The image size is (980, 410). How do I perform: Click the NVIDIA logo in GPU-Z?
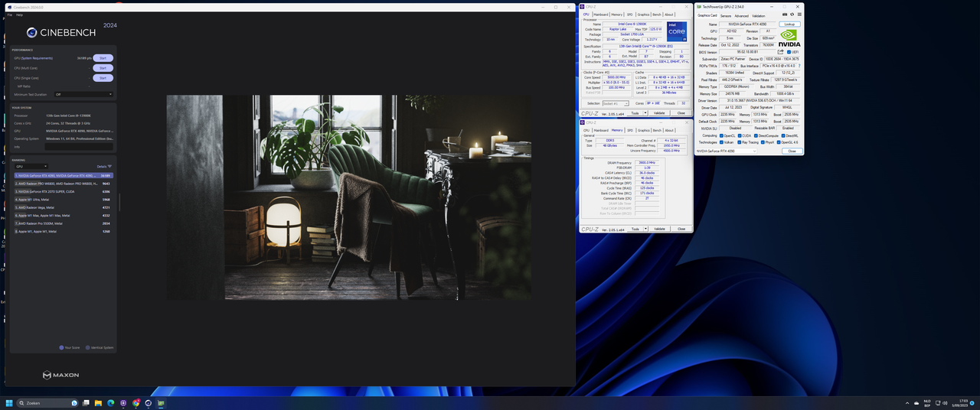pyautogui.click(x=789, y=38)
